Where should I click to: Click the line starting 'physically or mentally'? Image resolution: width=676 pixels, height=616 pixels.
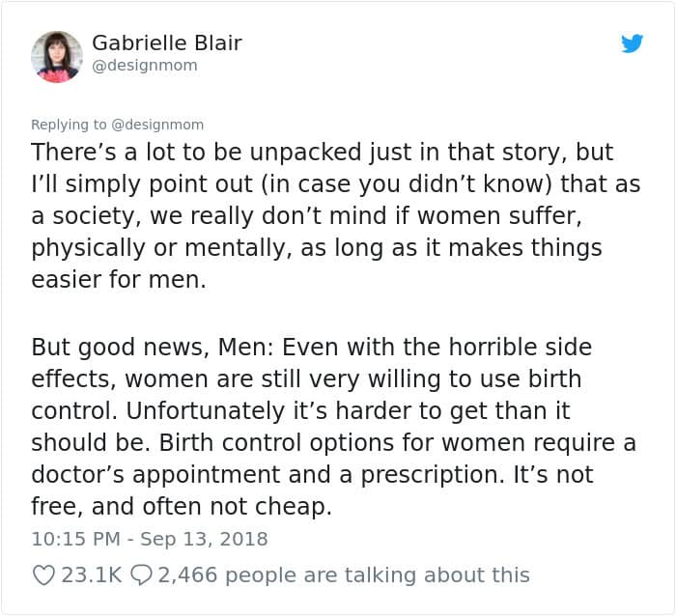(317, 248)
